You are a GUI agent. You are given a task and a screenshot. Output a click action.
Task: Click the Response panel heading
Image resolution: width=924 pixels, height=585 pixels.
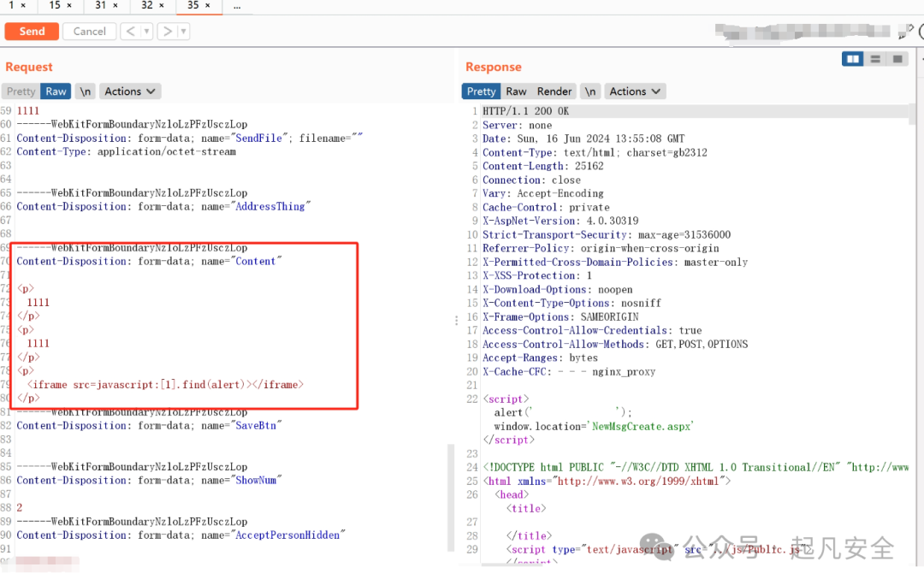click(x=494, y=67)
